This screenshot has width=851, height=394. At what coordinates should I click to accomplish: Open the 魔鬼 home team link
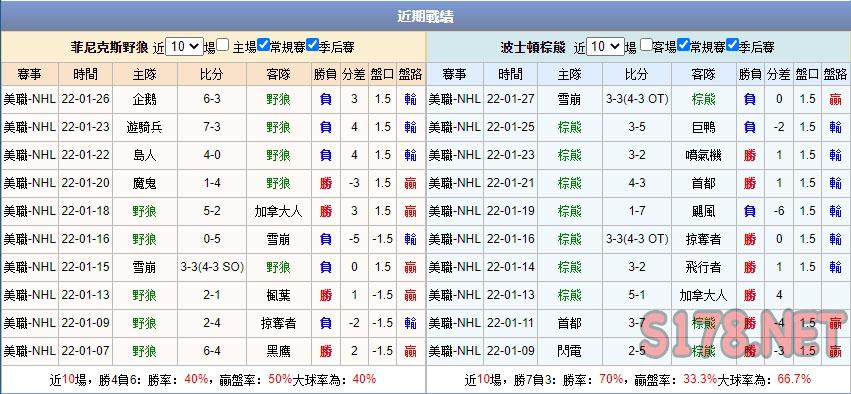click(x=144, y=183)
